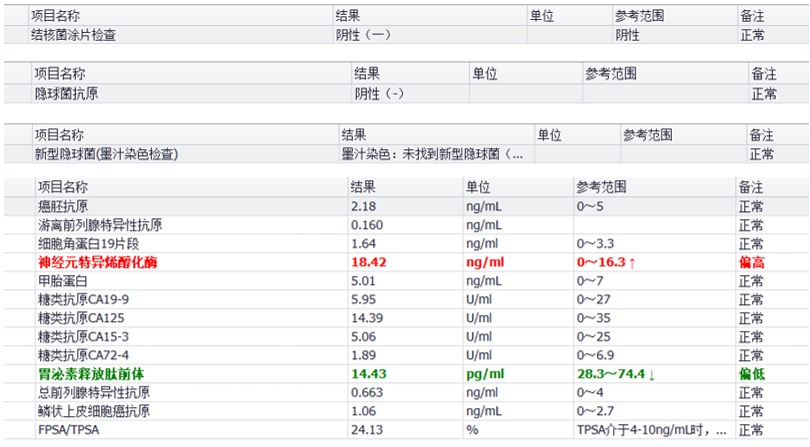Click the 参考范围 header in tumor marker table
810x447 pixels.
601,187
